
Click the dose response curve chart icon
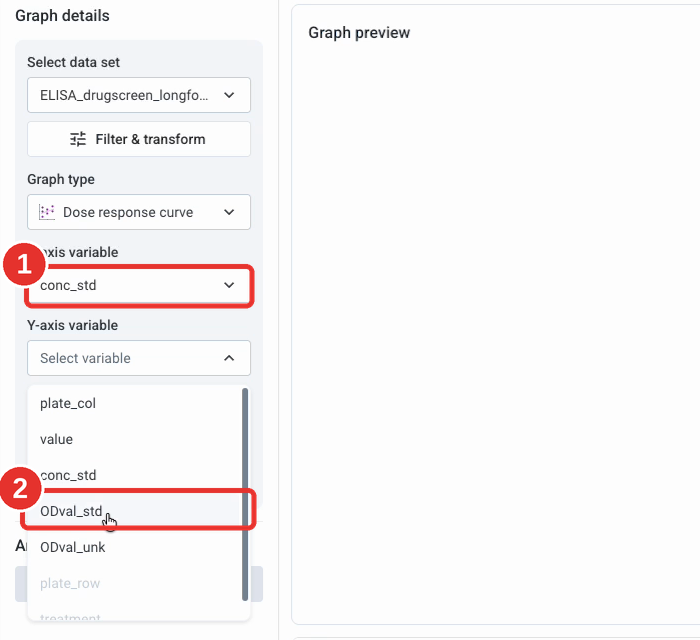point(47,212)
